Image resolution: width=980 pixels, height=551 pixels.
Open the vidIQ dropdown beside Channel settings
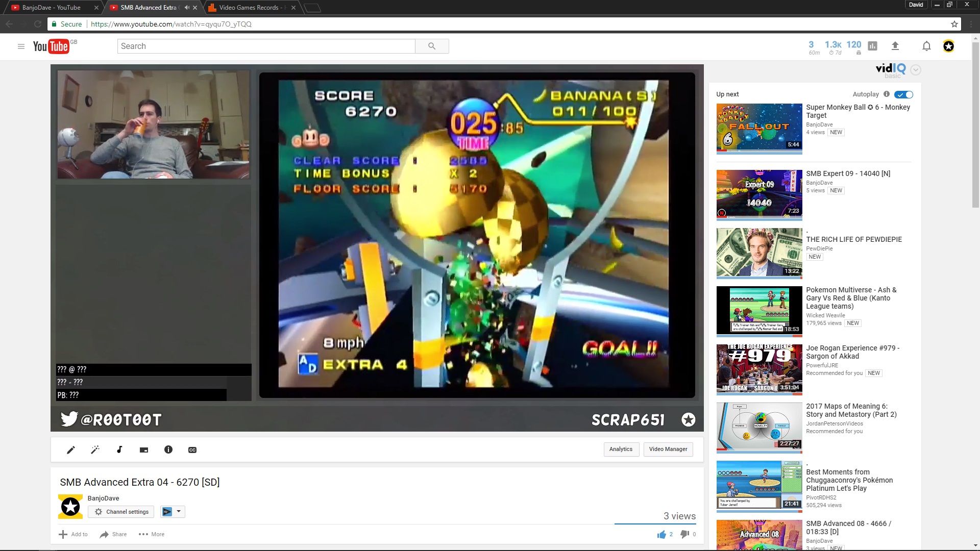click(x=173, y=512)
